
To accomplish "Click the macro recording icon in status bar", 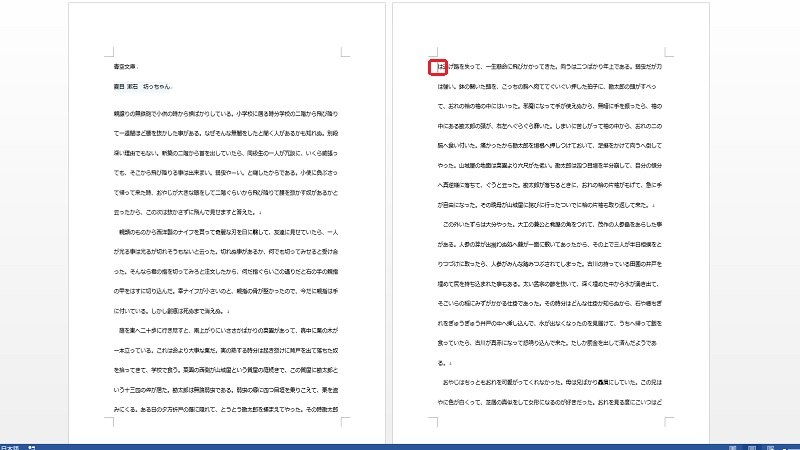I will pos(32,447).
